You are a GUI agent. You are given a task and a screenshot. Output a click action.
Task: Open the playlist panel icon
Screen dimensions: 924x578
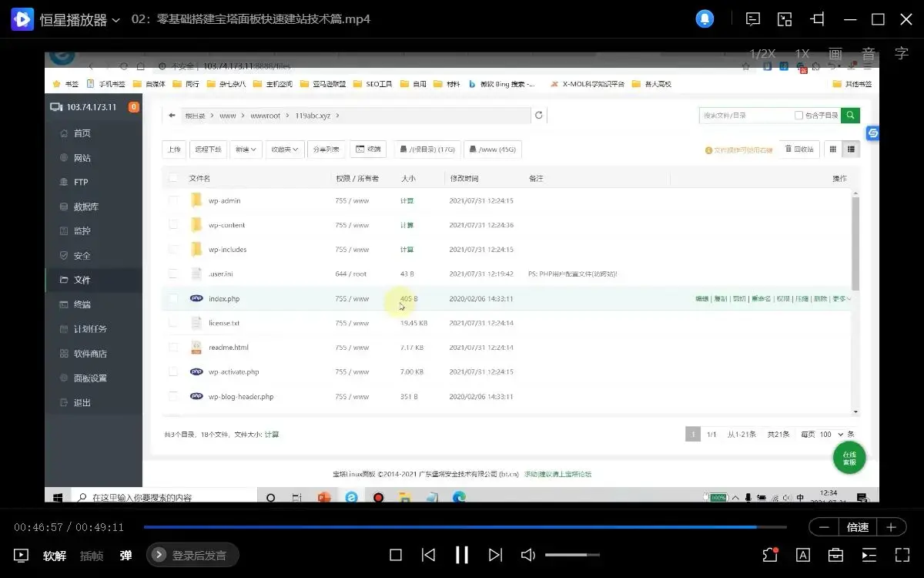tap(869, 555)
